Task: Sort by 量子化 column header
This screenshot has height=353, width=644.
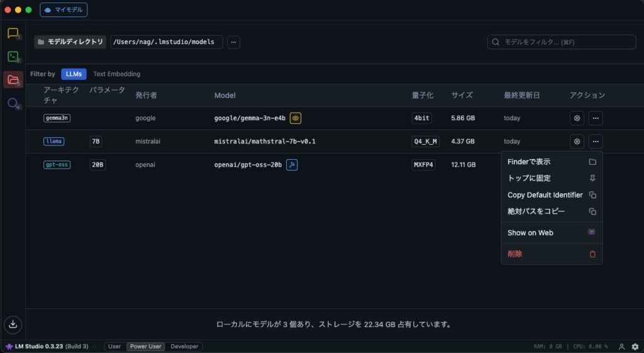Action: coord(423,96)
